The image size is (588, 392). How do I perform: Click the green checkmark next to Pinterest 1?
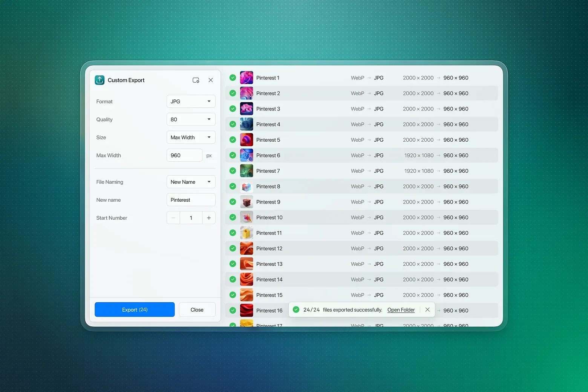click(232, 77)
